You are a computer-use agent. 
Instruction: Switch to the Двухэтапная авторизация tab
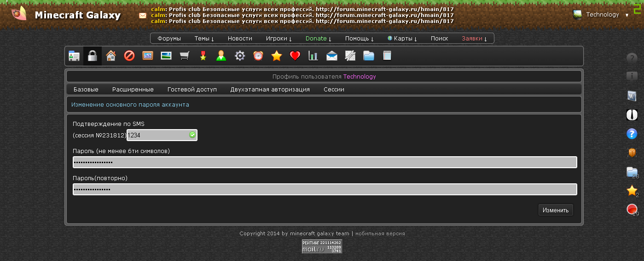[x=270, y=90]
